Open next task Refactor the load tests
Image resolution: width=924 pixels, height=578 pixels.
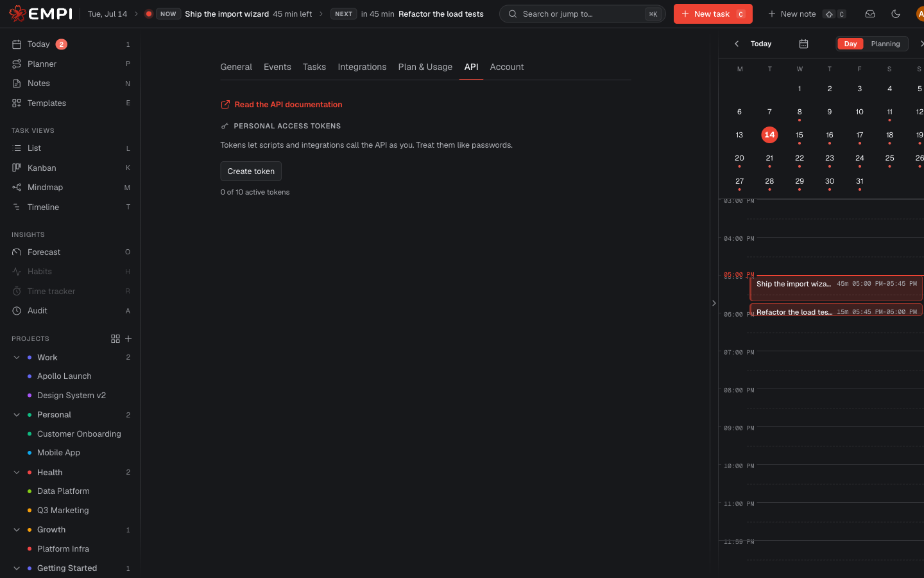click(x=441, y=13)
